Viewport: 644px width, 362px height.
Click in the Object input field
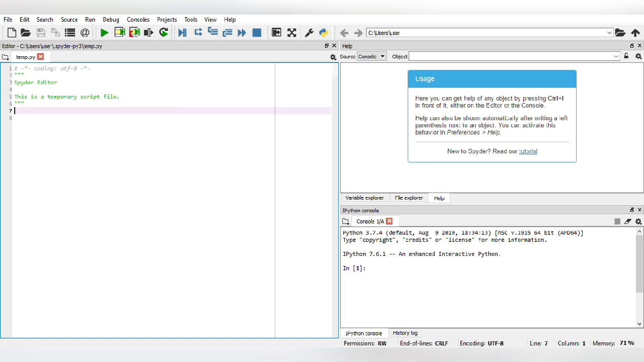(x=510, y=56)
